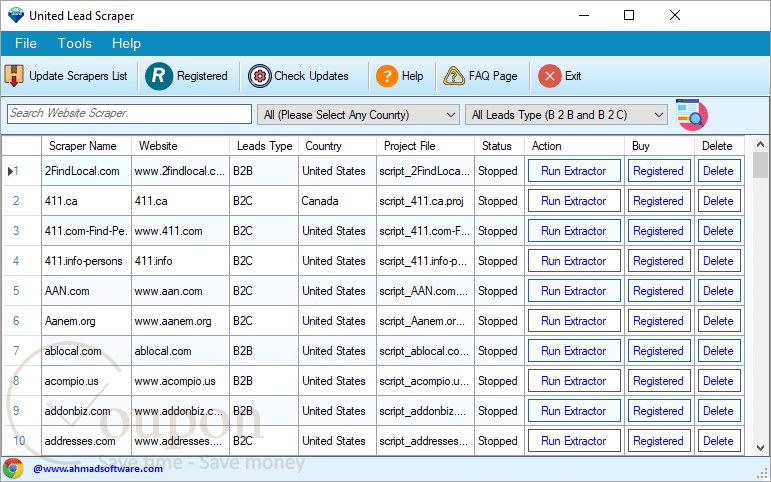Click script_411.ca.proj project file cell
Image resolution: width=771 pixels, height=482 pixels.
(425, 201)
